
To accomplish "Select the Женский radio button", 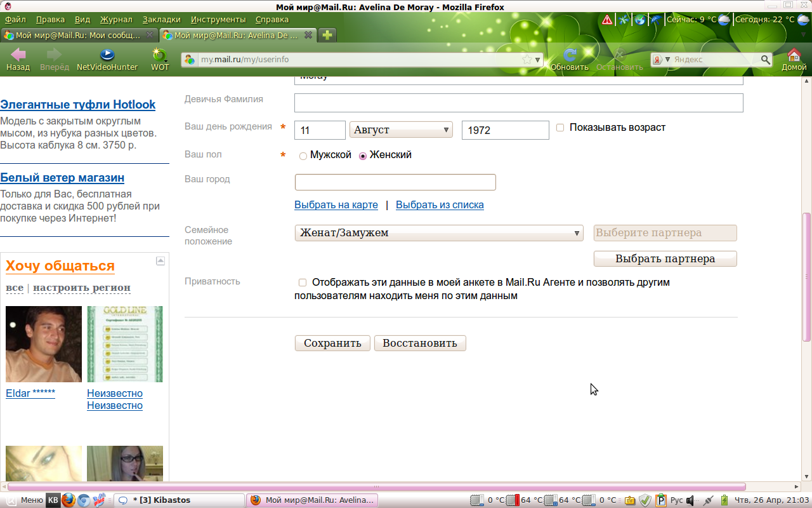I will [x=363, y=156].
